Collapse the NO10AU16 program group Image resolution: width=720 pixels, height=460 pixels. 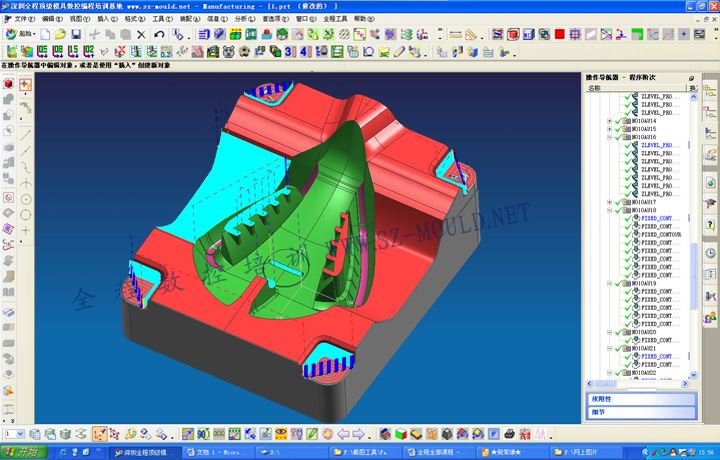click(609, 137)
